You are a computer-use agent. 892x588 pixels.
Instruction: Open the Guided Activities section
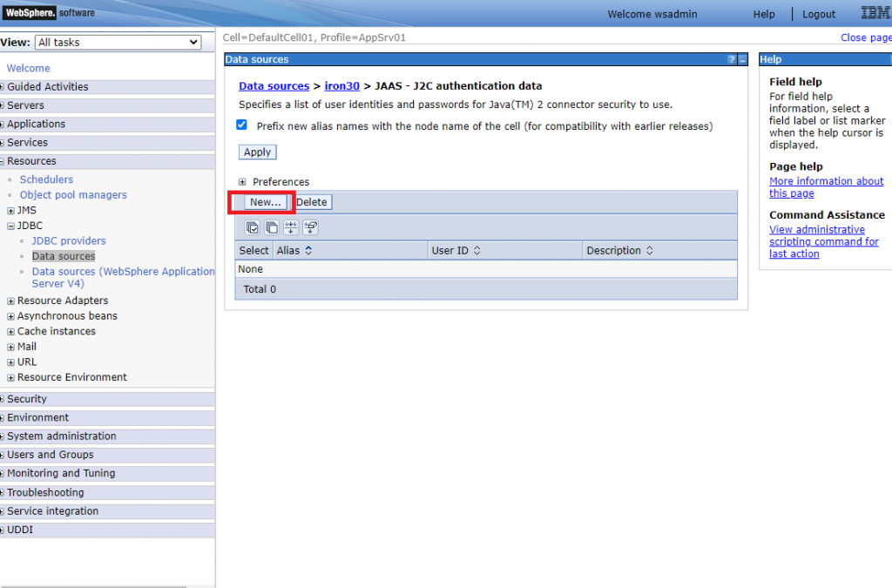[x=48, y=86]
